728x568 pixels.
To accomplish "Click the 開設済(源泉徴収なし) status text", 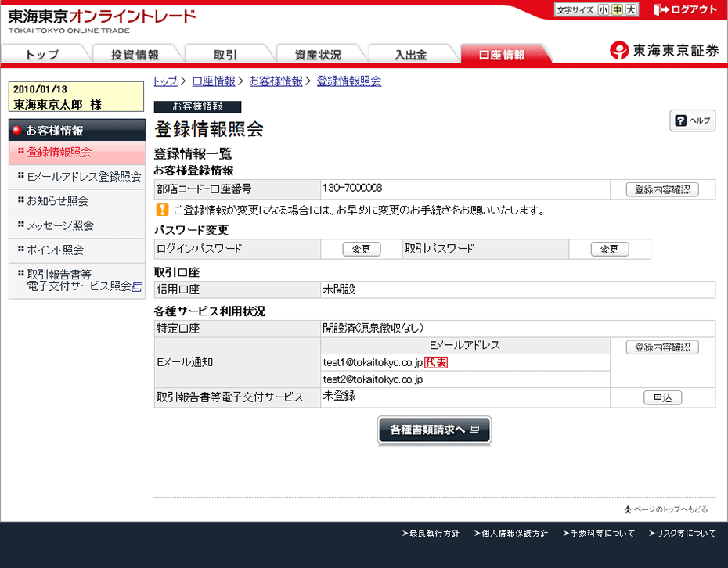I will tap(373, 329).
